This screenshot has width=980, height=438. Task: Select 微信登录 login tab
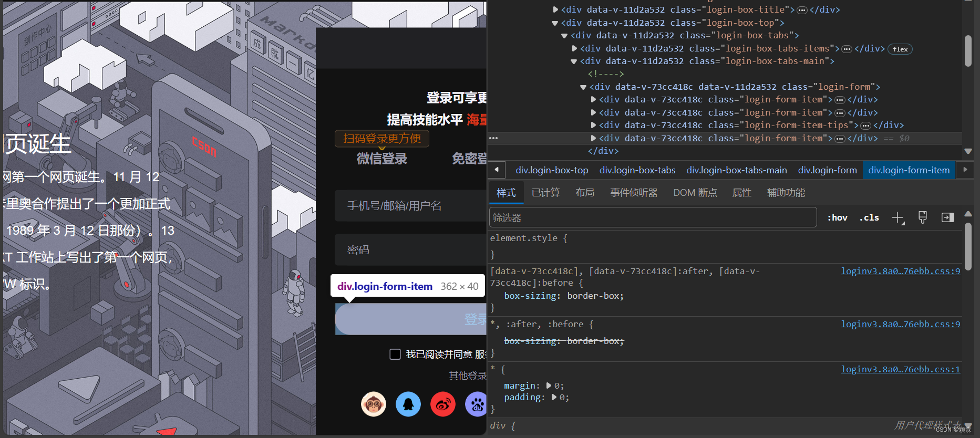coord(382,159)
